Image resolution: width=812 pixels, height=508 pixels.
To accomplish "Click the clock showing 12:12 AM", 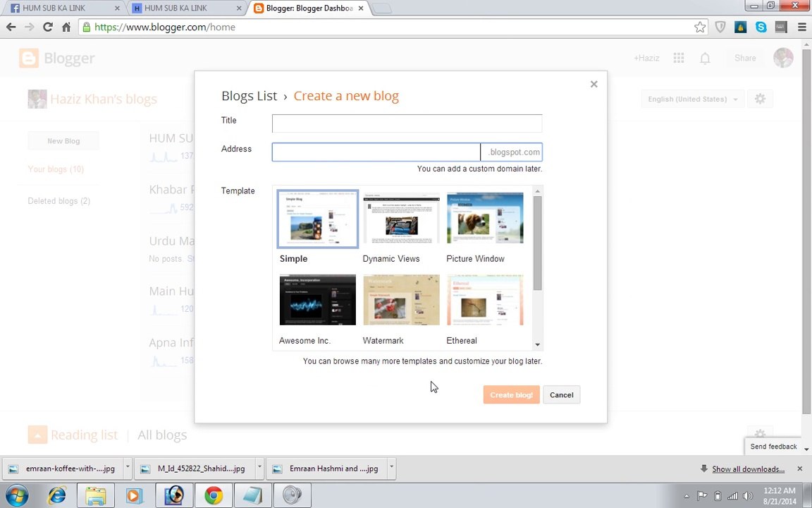I will click(780, 490).
